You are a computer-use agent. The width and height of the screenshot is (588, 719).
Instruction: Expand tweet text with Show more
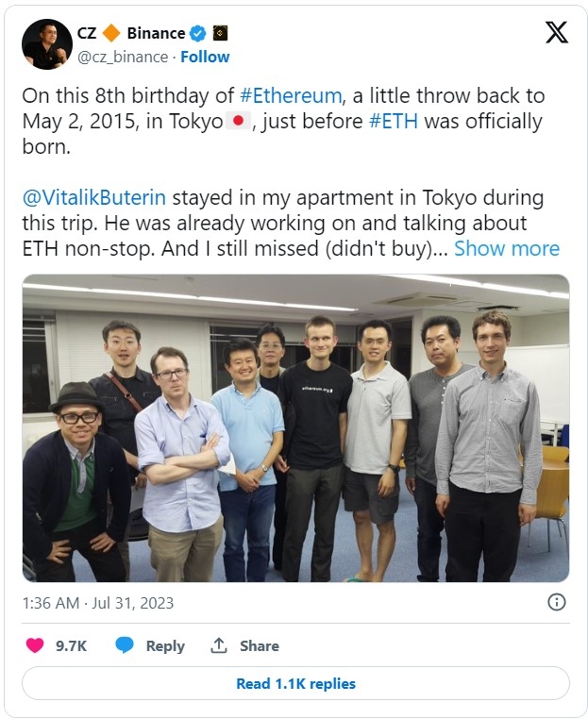coord(507,248)
